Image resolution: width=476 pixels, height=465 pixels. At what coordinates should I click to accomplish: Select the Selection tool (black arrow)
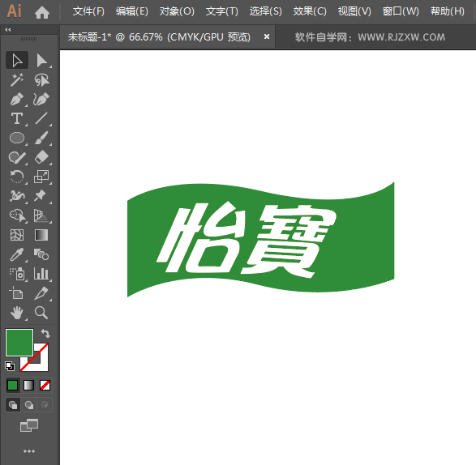[x=17, y=60]
